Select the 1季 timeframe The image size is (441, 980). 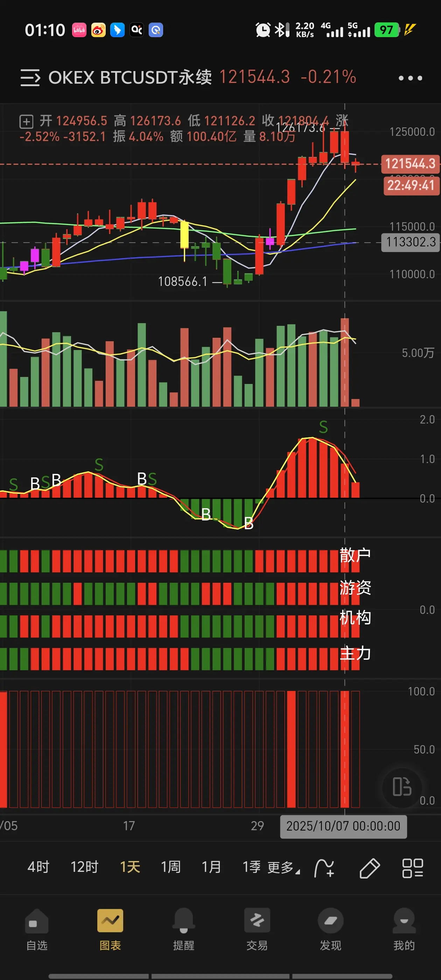coord(252,867)
